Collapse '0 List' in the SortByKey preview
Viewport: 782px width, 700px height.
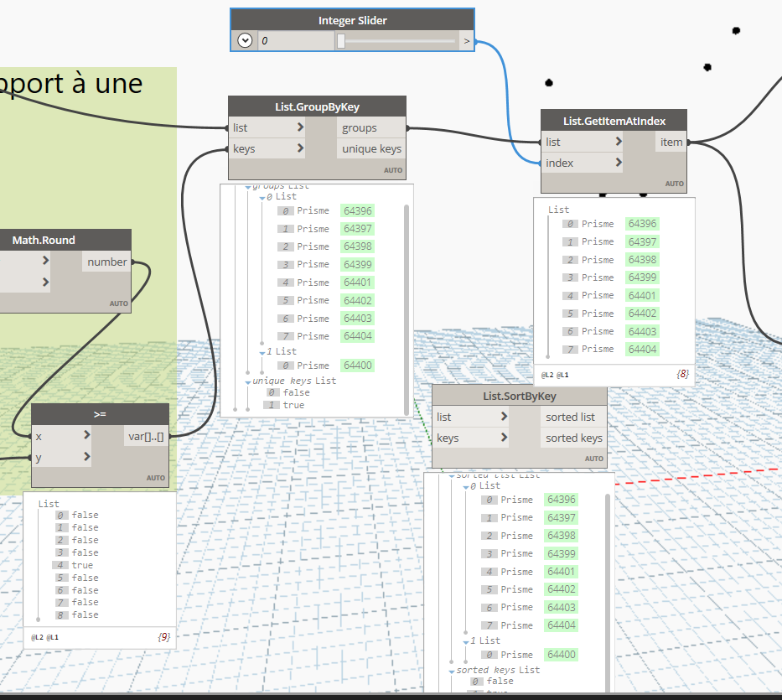point(464,486)
